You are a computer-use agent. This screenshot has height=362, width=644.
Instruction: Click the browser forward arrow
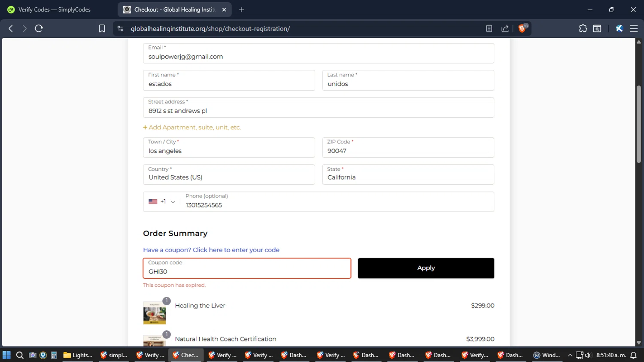24,28
